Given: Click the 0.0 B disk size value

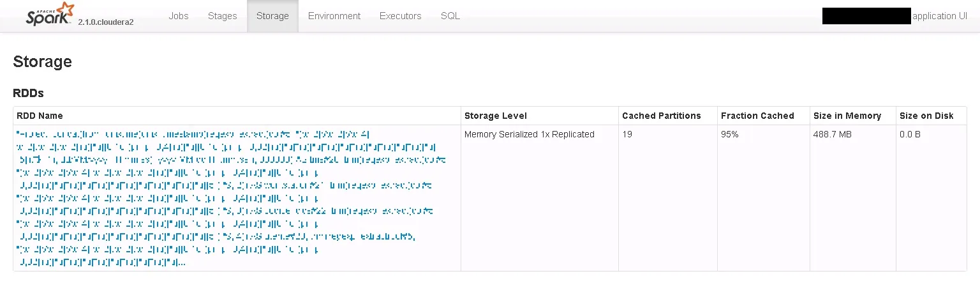Looking at the screenshot, I should click(x=910, y=134).
